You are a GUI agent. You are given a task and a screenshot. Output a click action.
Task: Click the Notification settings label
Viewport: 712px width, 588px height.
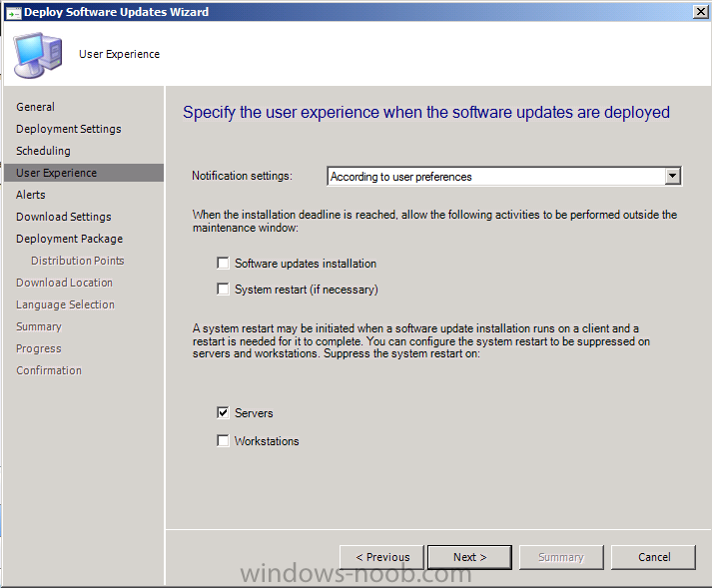click(242, 176)
